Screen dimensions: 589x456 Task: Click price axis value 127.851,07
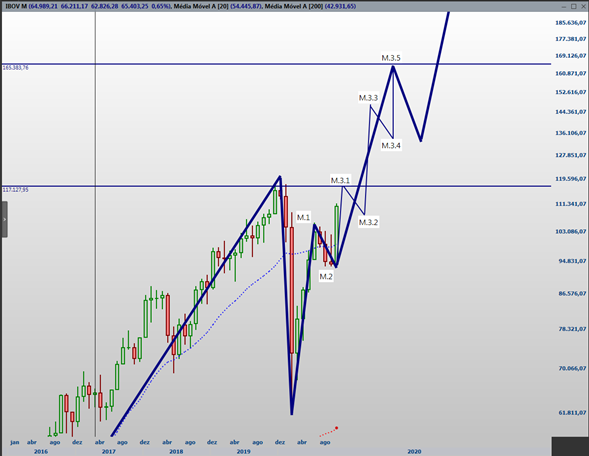571,155
